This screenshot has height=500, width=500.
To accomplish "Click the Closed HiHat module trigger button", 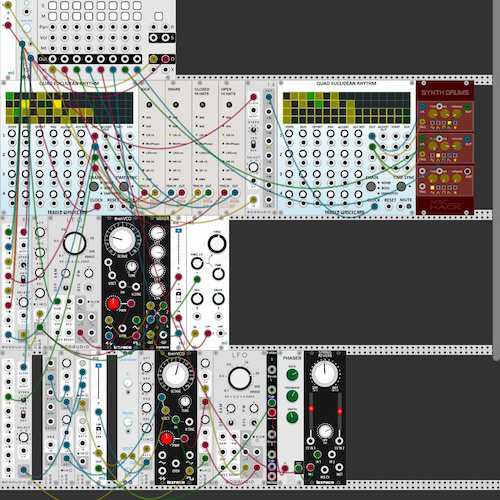I will click(202, 105).
